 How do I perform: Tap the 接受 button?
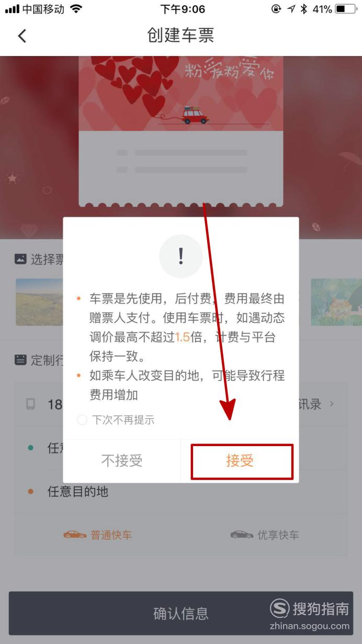242,461
